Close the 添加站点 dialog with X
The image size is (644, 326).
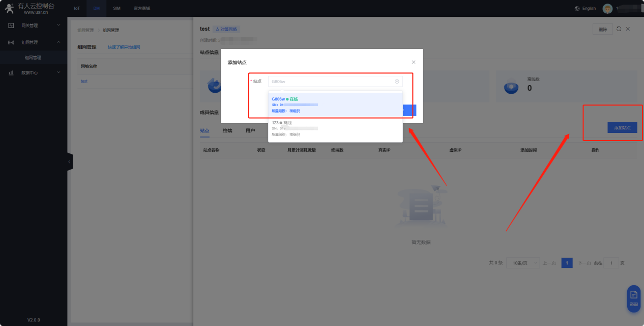413,62
